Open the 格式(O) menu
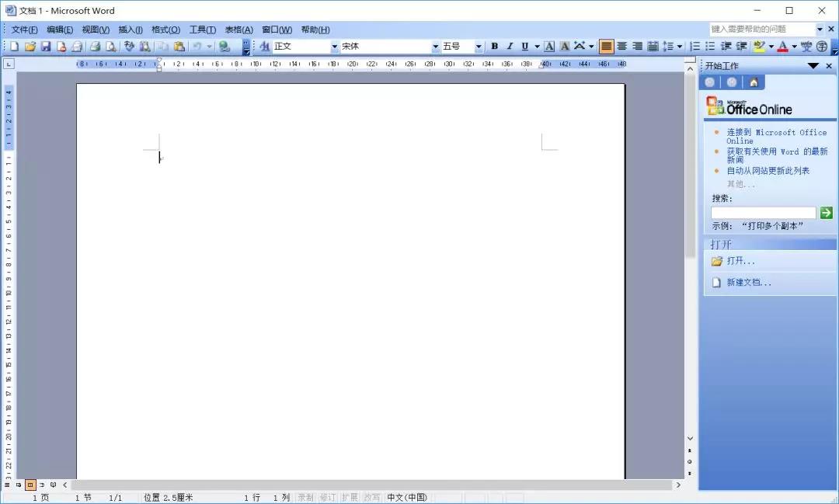 (x=165, y=30)
